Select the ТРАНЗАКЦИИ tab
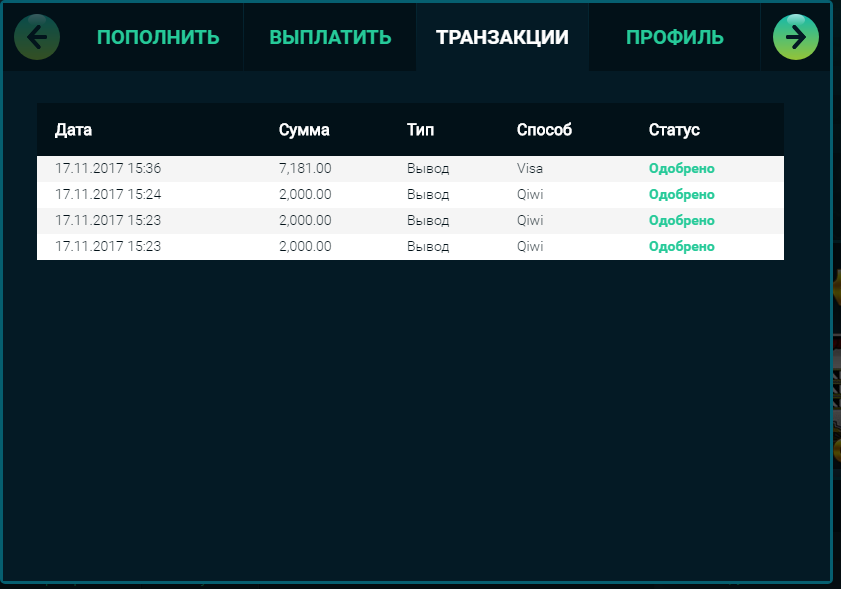The height and width of the screenshot is (589, 841). [x=502, y=37]
